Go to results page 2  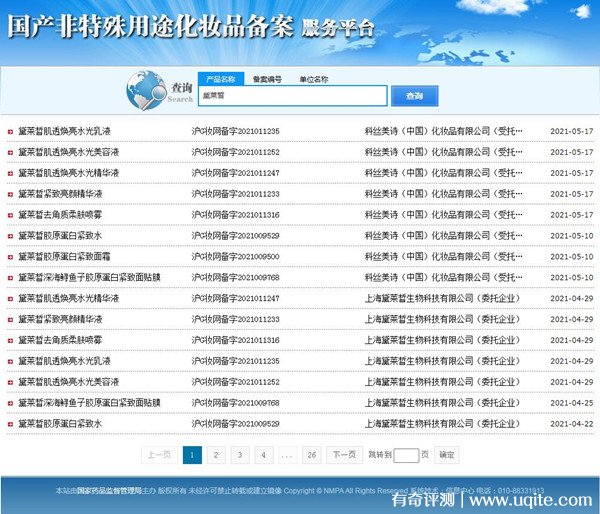216,455
